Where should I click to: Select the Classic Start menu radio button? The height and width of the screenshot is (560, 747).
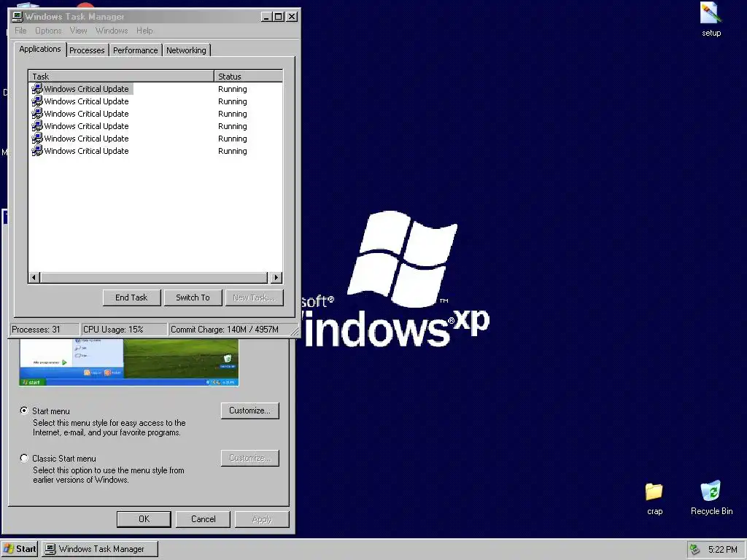click(24, 458)
